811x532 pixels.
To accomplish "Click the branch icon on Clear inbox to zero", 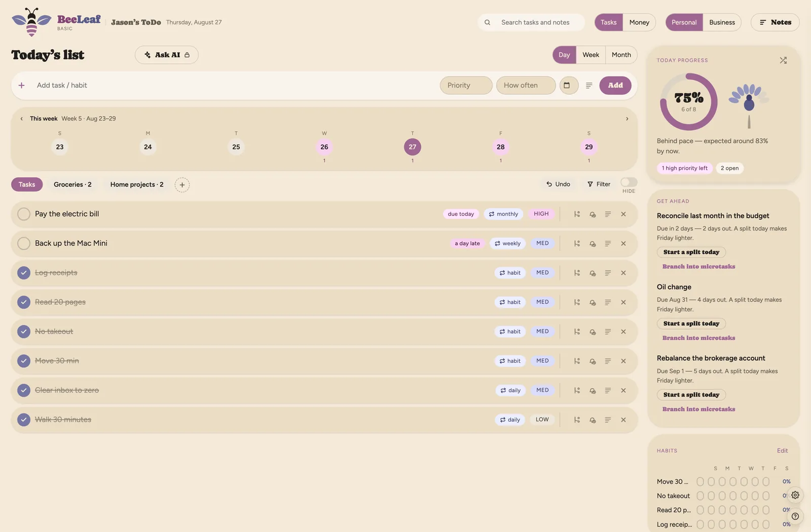I will [x=577, y=391].
